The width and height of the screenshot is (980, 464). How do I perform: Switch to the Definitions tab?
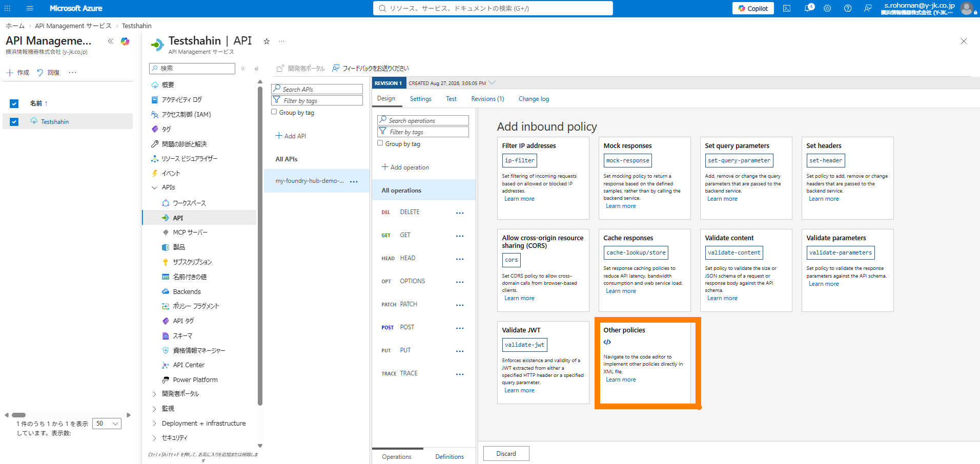click(x=450, y=457)
